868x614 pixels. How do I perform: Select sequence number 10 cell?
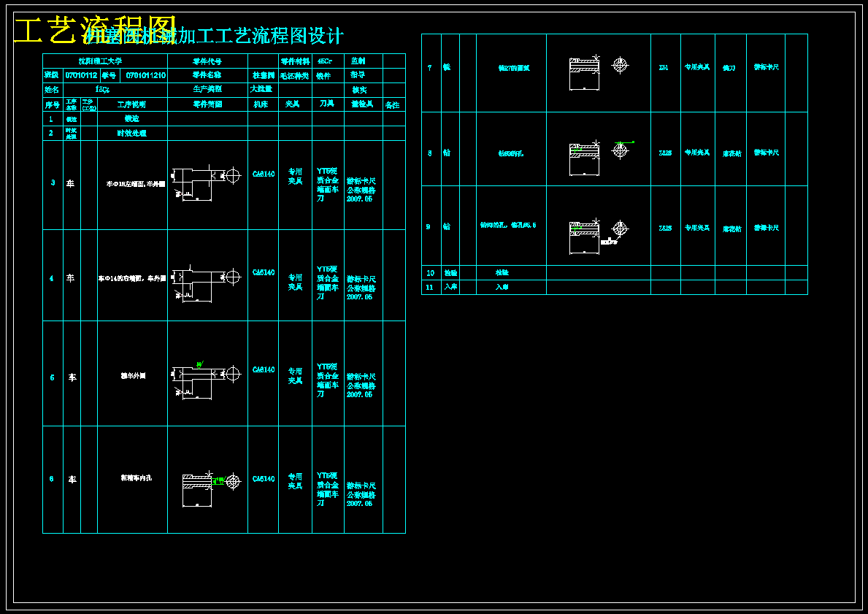[431, 273]
